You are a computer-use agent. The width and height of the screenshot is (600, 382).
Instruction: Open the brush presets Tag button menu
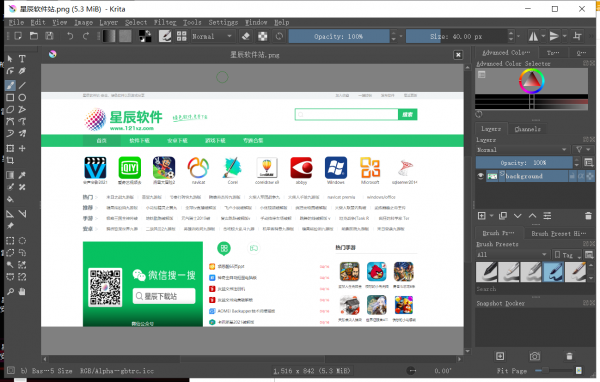click(567, 255)
